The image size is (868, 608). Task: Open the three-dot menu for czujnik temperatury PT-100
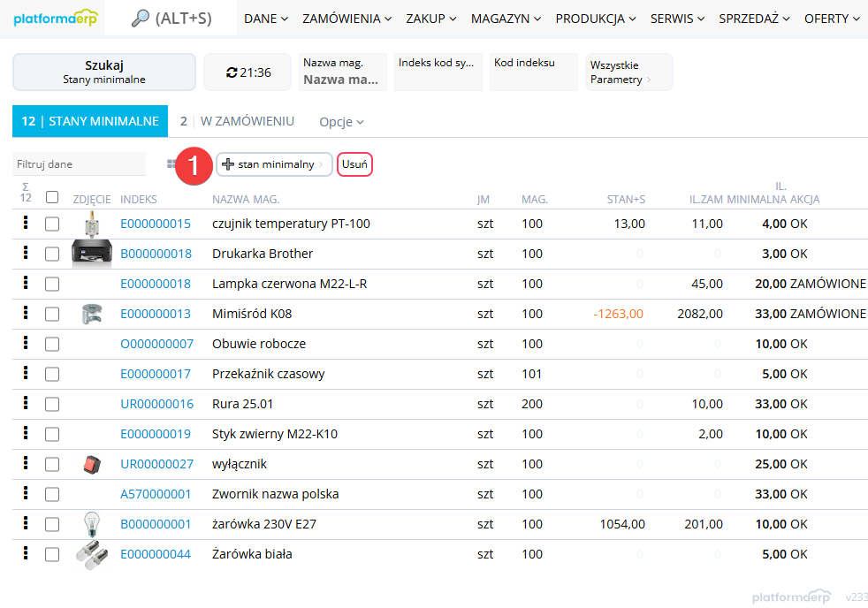[x=26, y=224]
